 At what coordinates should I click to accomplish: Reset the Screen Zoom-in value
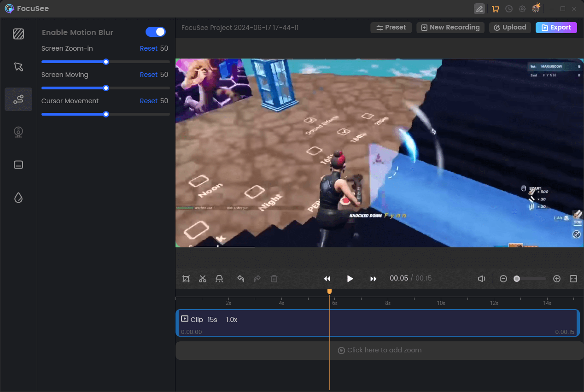coord(149,48)
